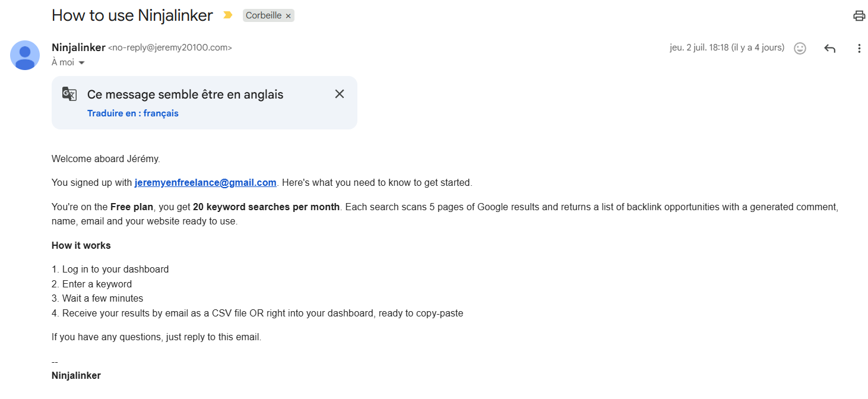The image size is (868, 399).
Task: Click the message date "jeu. 2 juil. 18:18"
Action: (699, 47)
